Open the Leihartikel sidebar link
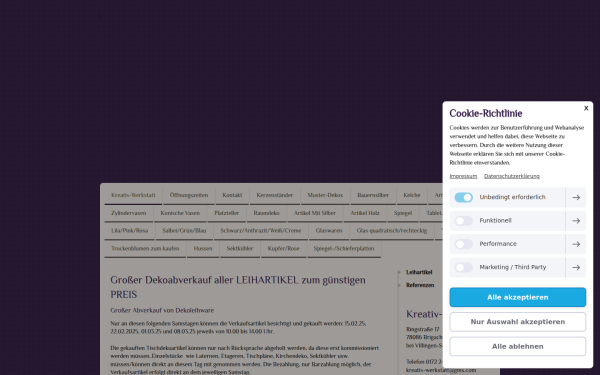This screenshot has height=375, width=600. point(419,272)
